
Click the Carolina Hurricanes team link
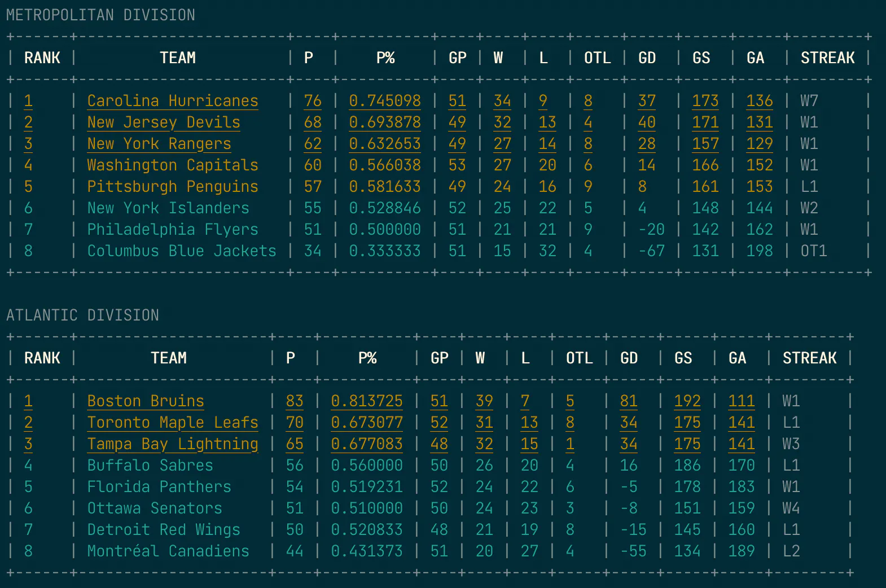pyautogui.click(x=172, y=101)
